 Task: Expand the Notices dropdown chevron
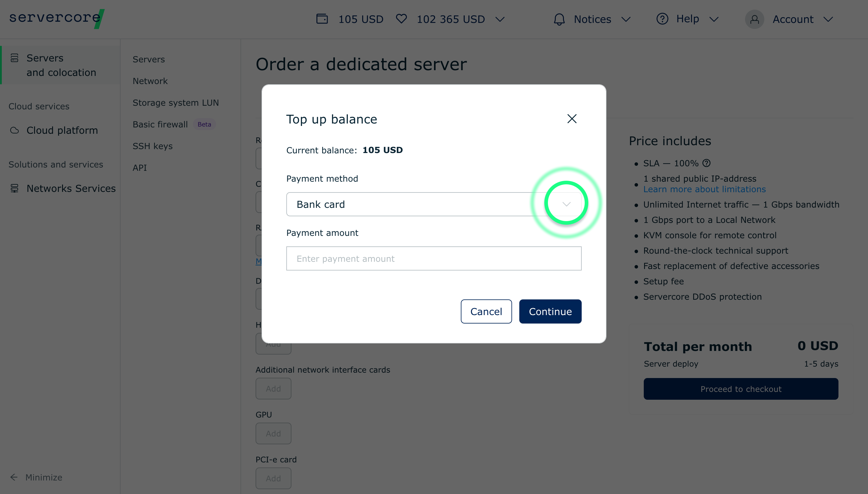pyautogui.click(x=626, y=19)
